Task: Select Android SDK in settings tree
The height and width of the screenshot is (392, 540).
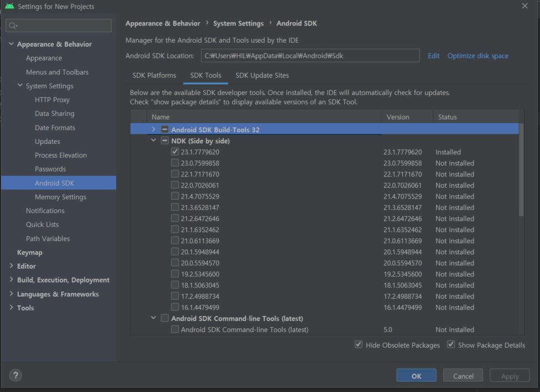Action: (58, 183)
